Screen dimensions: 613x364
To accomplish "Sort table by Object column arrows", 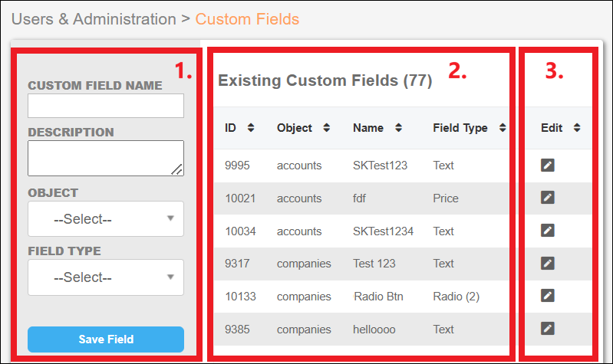I will tap(326, 128).
